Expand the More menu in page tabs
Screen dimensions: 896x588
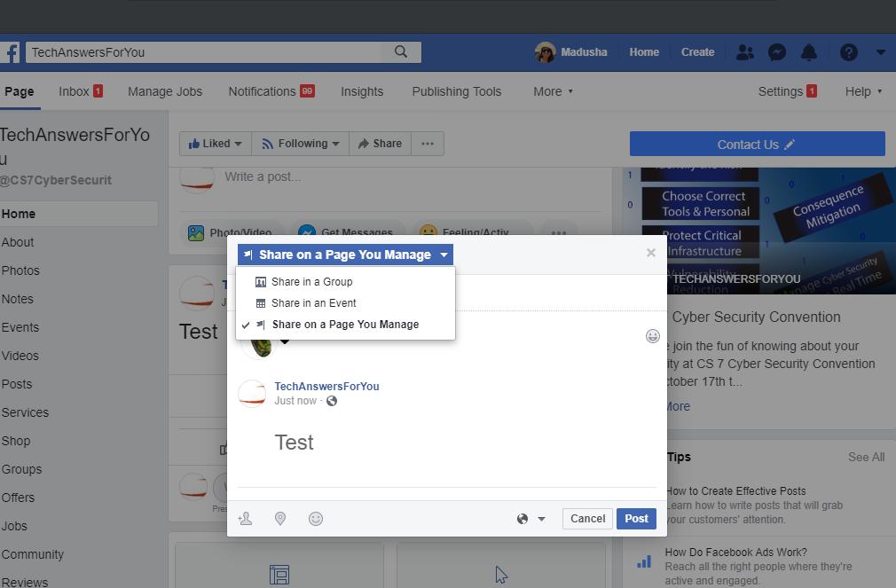(553, 91)
